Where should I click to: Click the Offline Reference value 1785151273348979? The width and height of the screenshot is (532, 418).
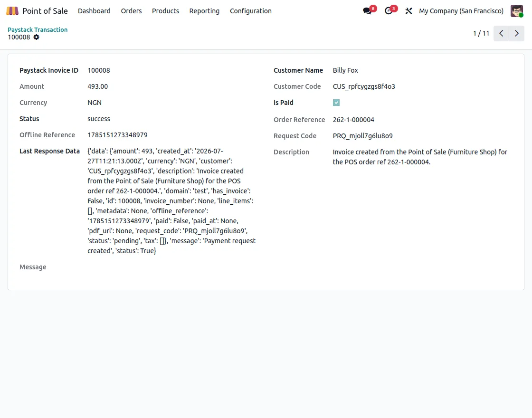117,135
